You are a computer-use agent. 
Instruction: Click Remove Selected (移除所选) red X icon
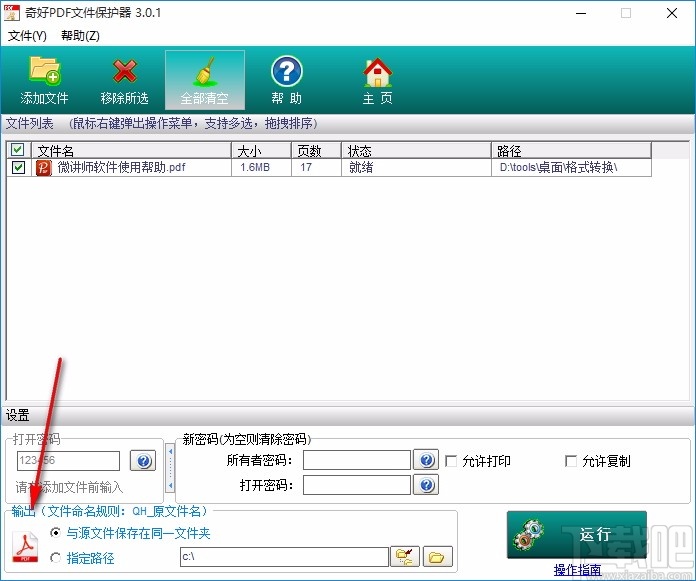(x=125, y=71)
